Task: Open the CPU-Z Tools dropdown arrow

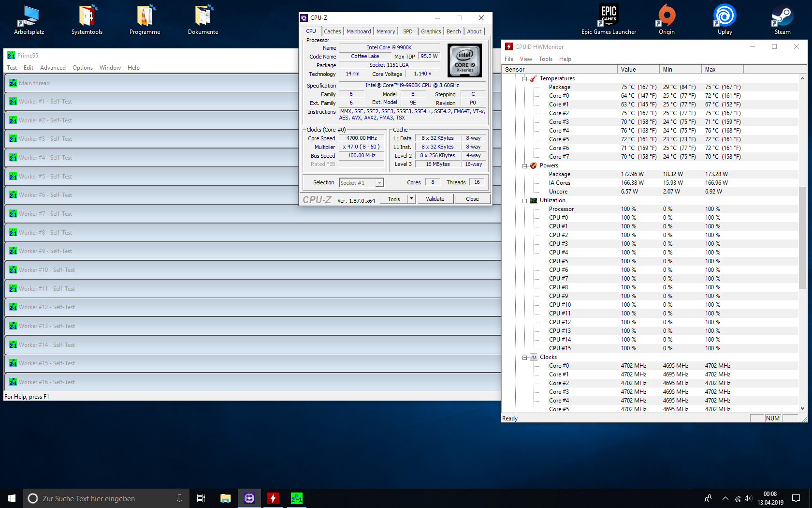Action: point(411,199)
